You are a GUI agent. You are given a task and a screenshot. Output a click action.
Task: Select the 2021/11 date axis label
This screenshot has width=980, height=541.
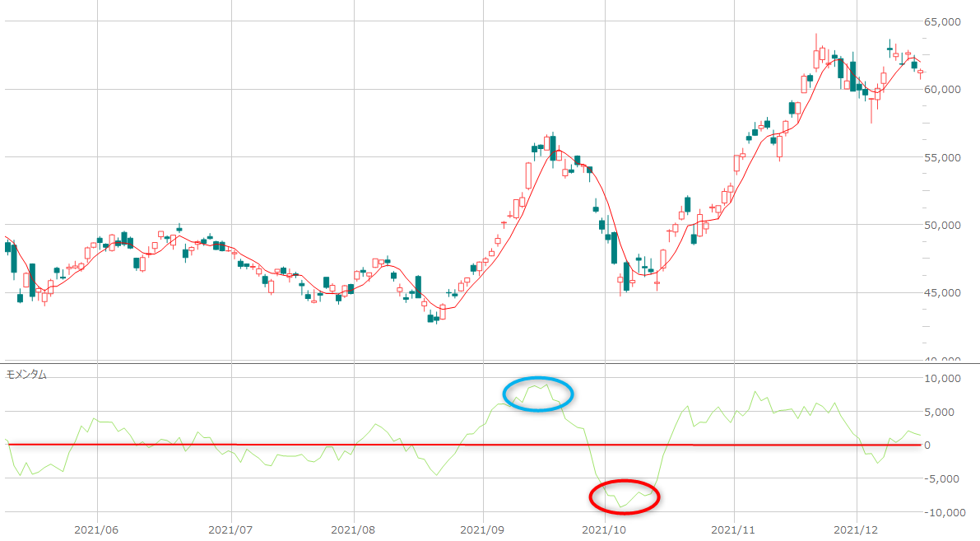732,530
